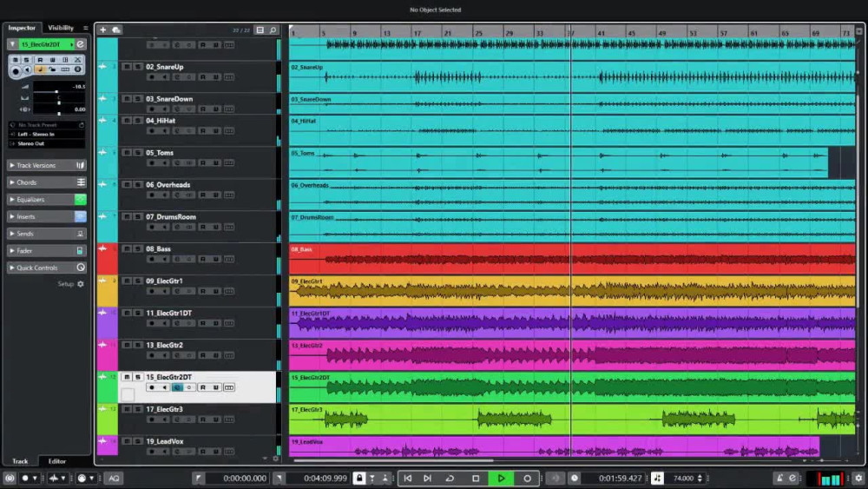Screen dimensions: 868x489
Task: Open Left - Stereo In input routing
Action: click(x=47, y=134)
